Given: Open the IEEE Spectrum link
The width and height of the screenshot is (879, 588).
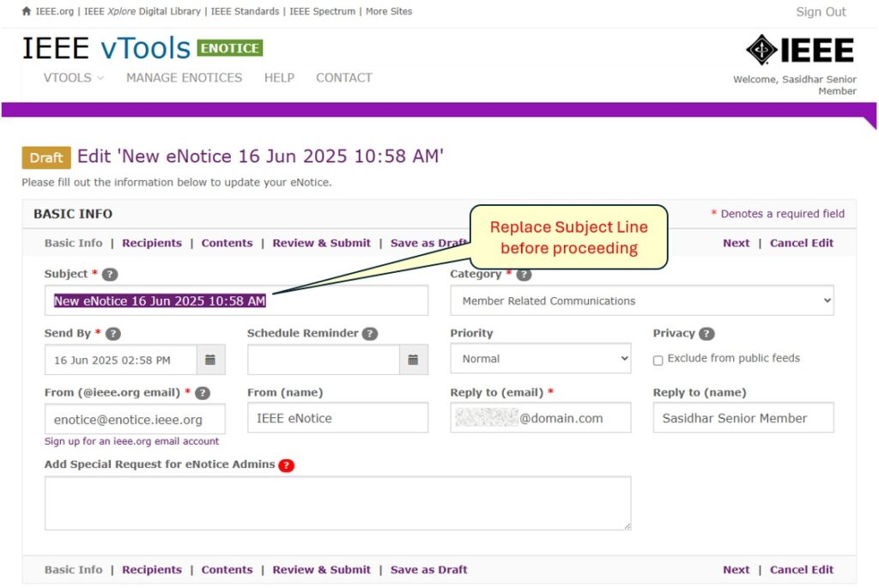Looking at the screenshot, I should click(323, 11).
